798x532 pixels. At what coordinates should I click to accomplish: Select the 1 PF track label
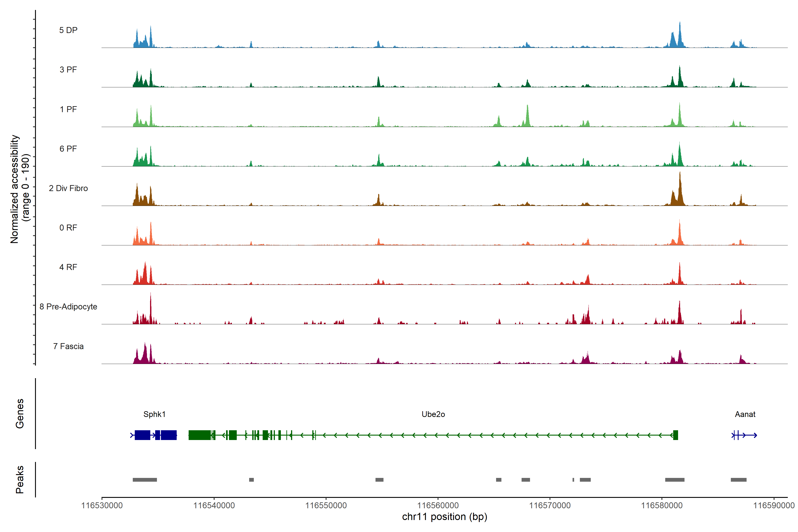[x=68, y=109]
